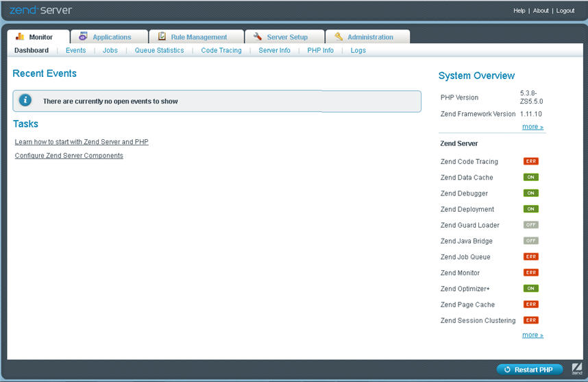Click the Monitor tab bar-chart icon
The height and width of the screenshot is (382, 588).
click(x=20, y=37)
